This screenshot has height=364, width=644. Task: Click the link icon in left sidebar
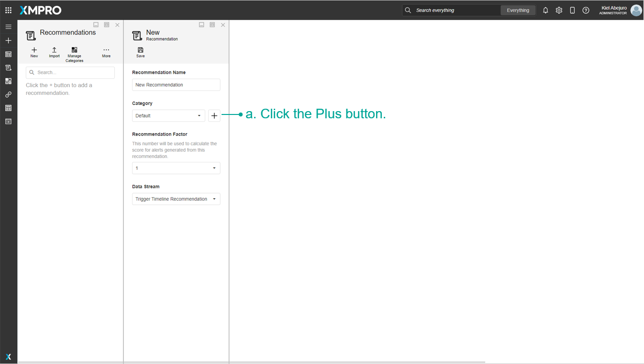(x=8, y=95)
